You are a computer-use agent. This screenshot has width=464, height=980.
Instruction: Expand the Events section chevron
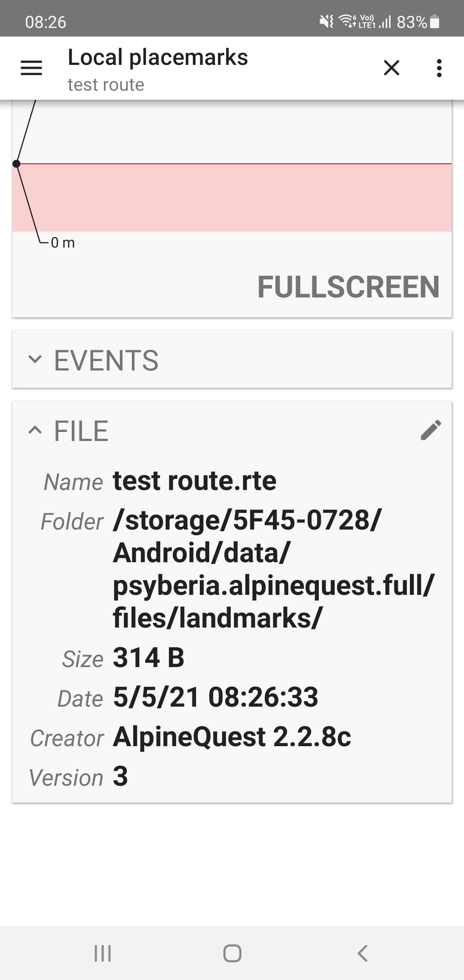(x=35, y=359)
